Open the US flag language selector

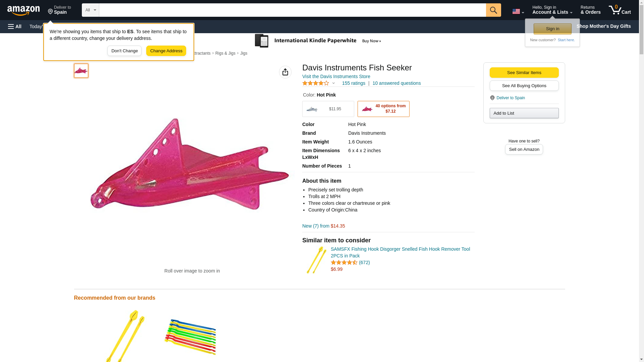(x=518, y=11)
